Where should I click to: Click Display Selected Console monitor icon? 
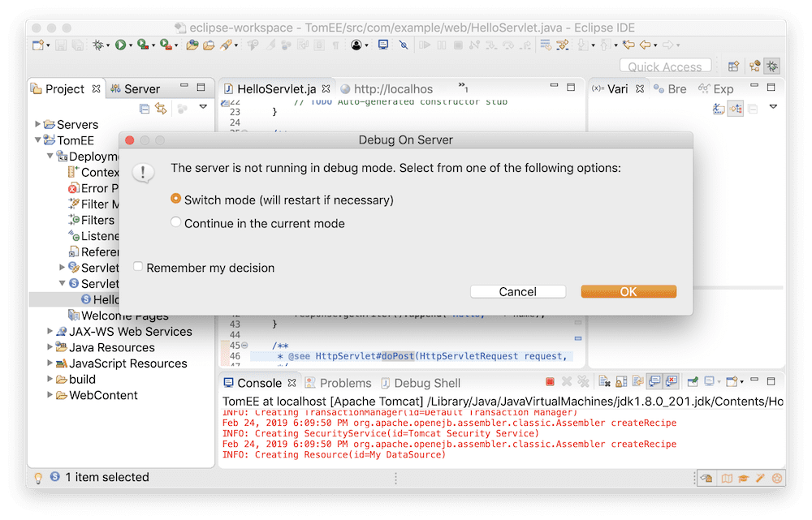coord(711,382)
